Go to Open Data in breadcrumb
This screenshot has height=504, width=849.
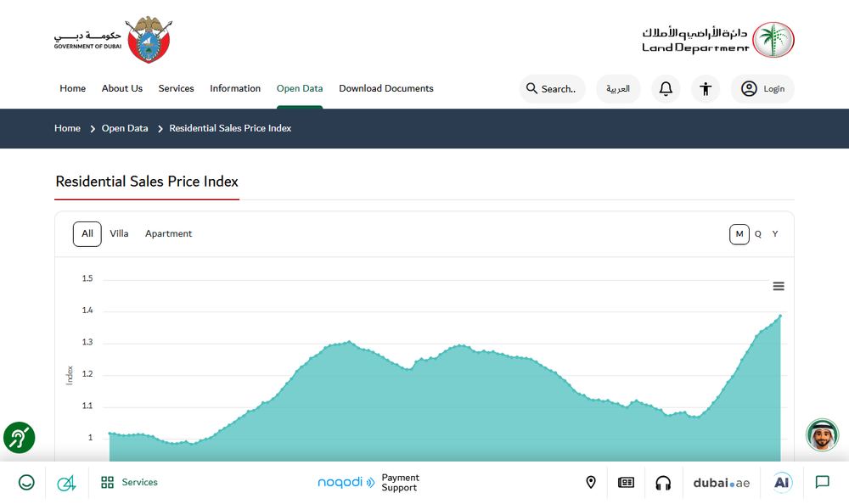(x=125, y=128)
